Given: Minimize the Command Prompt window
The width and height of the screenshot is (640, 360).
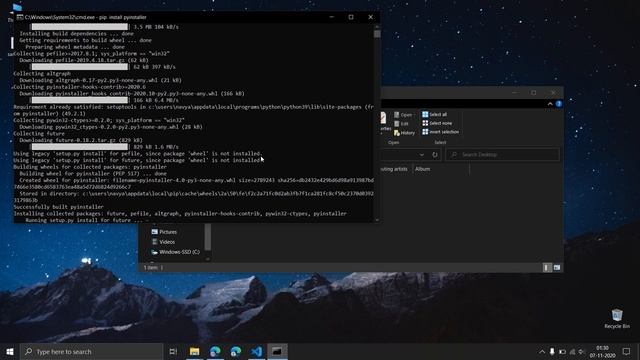Looking at the screenshot, I should [332, 17].
